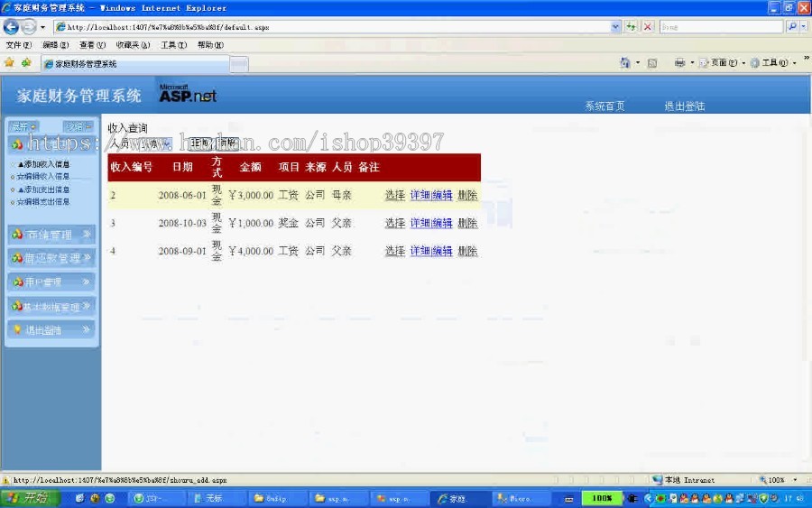Click the Bing search box
Viewport: 812px width, 508px height.
[x=721, y=27]
